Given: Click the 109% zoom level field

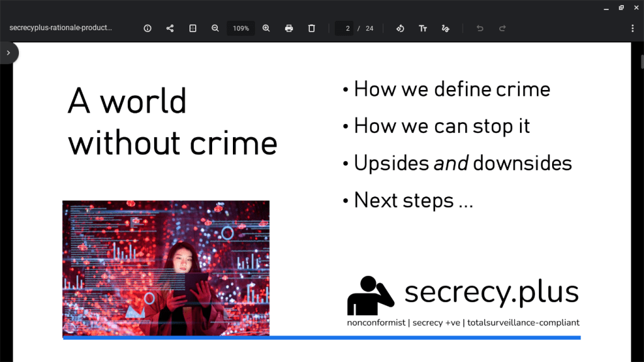Looking at the screenshot, I should 240,28.
